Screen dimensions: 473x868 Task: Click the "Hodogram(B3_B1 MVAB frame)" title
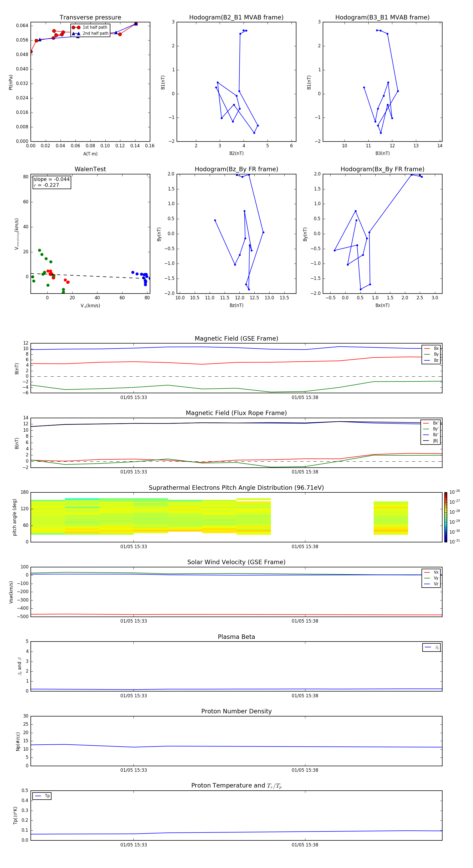[x=382, y=18]
